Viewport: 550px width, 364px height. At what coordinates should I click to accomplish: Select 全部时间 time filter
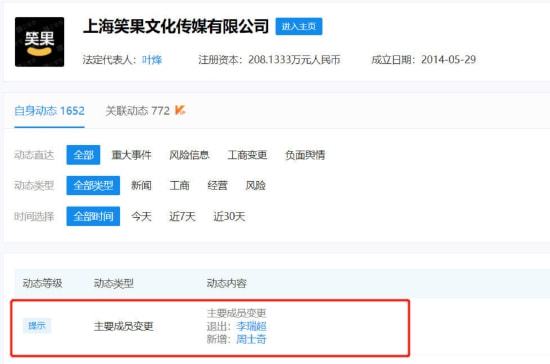(93, 216)
